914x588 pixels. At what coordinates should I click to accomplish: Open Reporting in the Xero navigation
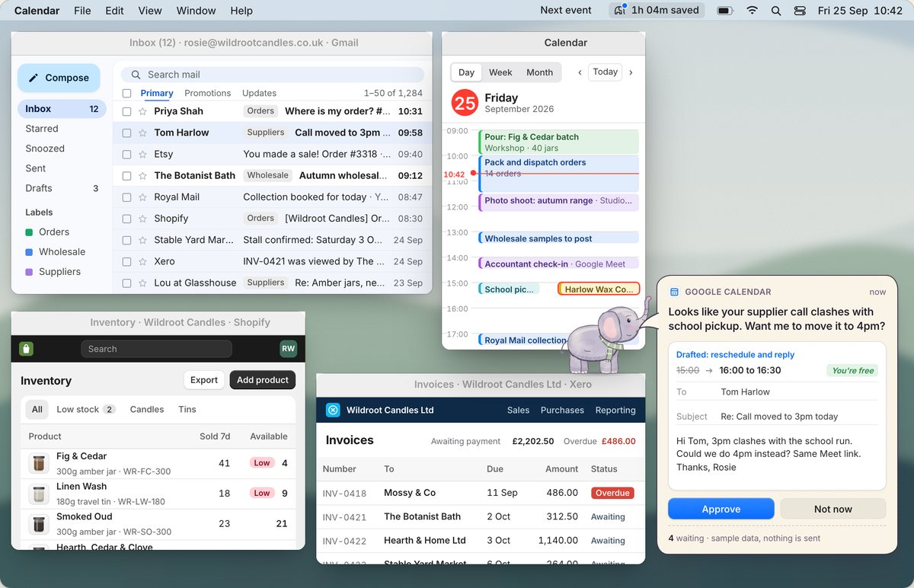(x=615, y=410)
